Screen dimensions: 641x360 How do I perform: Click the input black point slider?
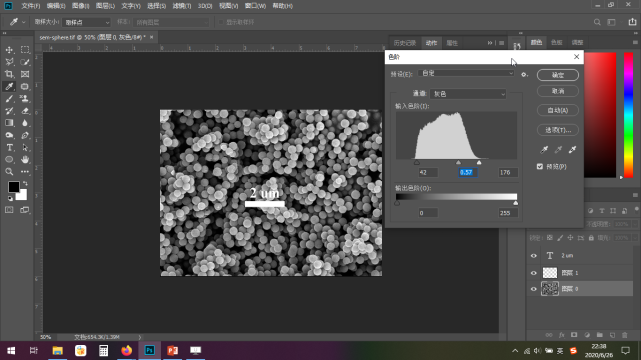(417, 163)
